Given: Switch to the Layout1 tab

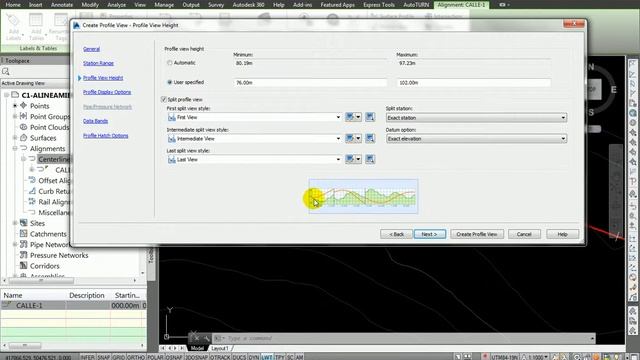Looking at the screenshot, I should point(220,349).
